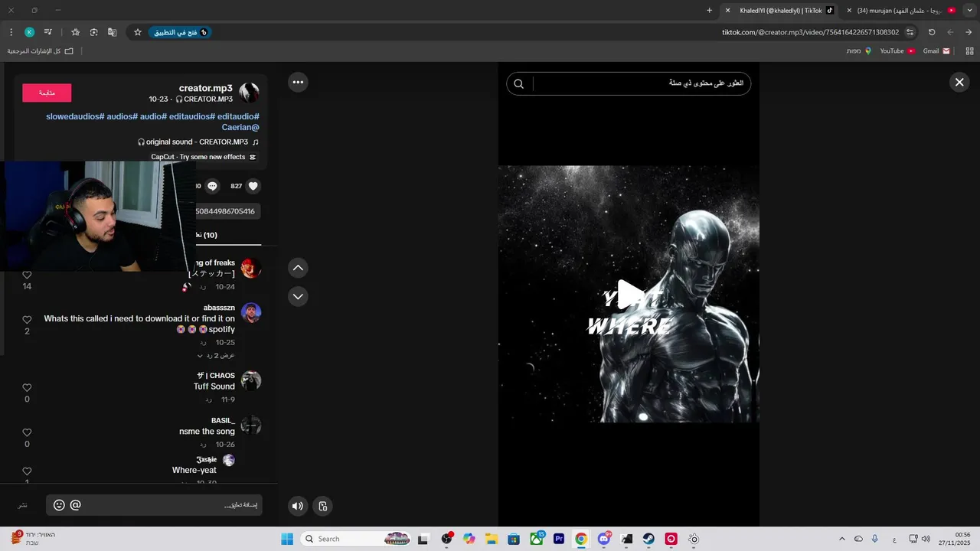This screenshot has width=980, height=551.
Task: Like BASIL_'s 'nsme the song' comment
Action: tap(27, 432)
